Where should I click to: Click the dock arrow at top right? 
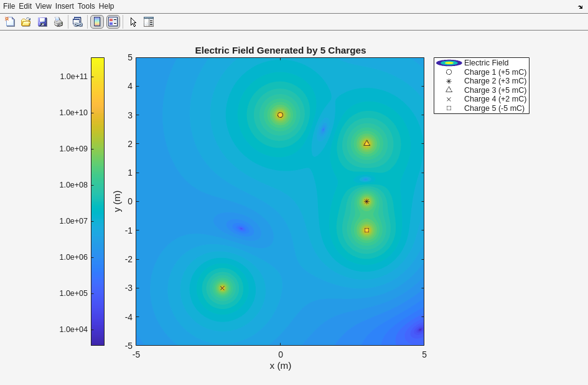click(x=580, y=7)
